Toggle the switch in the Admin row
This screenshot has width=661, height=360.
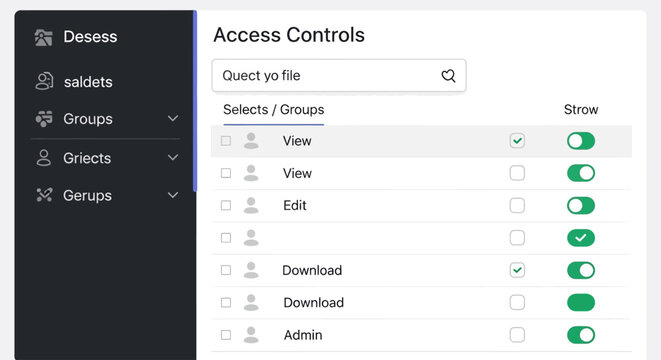pos(581,335)
